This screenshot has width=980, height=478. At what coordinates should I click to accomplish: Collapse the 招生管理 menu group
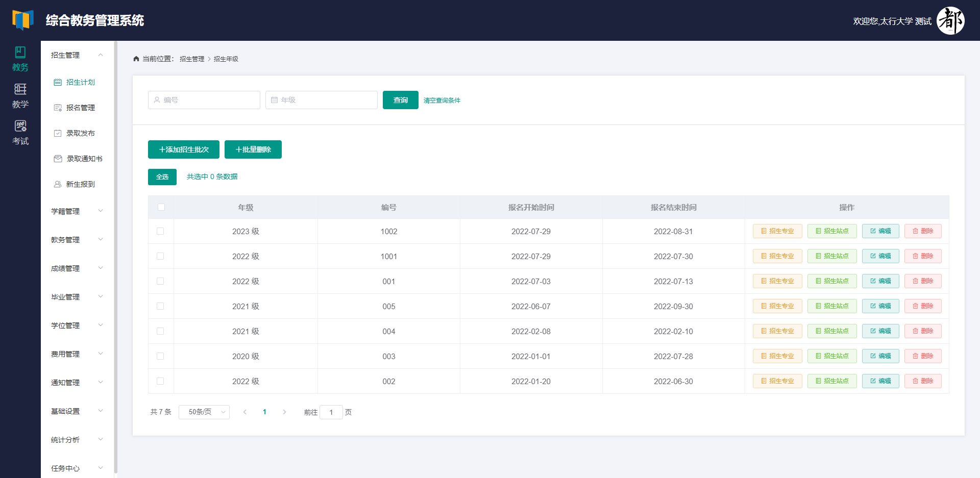point(77,55)
